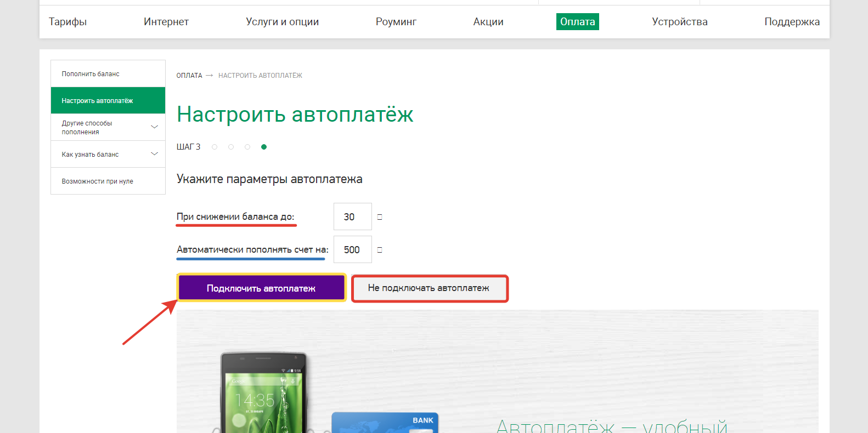Image resolution: width=868 pixels, height=433 pixels.
Task: Expand Другие способы пополнения chevron
Action: 154,127
